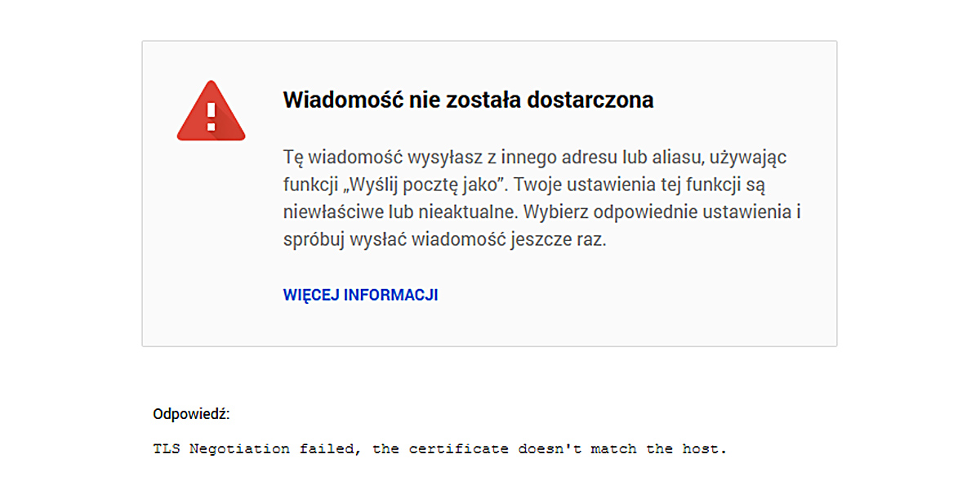
Task: Click the line starting "Tę wiadomość wysyłasz"
Action: point(535,156)
